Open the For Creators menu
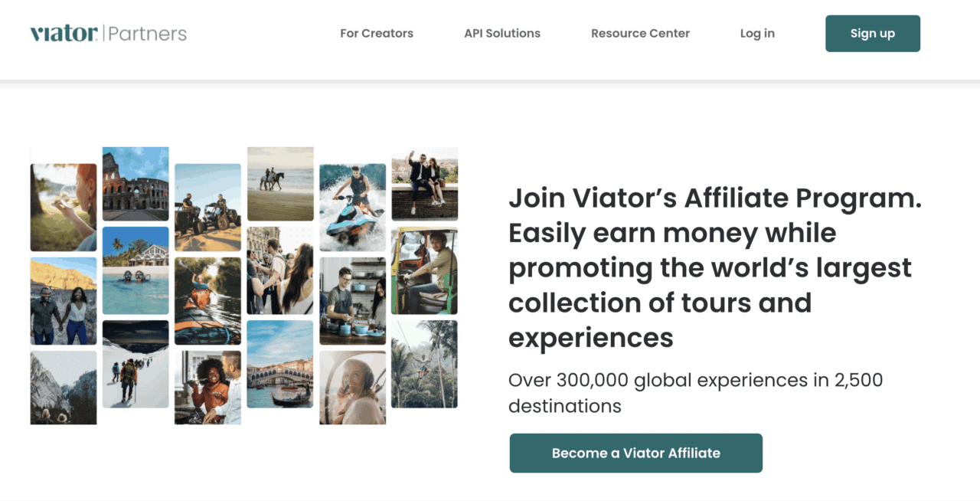This screenshot has height=501, width=980. tap(377, 33)
